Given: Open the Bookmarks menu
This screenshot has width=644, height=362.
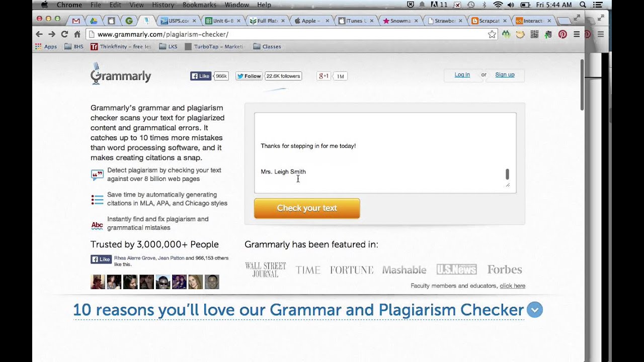Looking at the screenshot, I should [199, 5].
